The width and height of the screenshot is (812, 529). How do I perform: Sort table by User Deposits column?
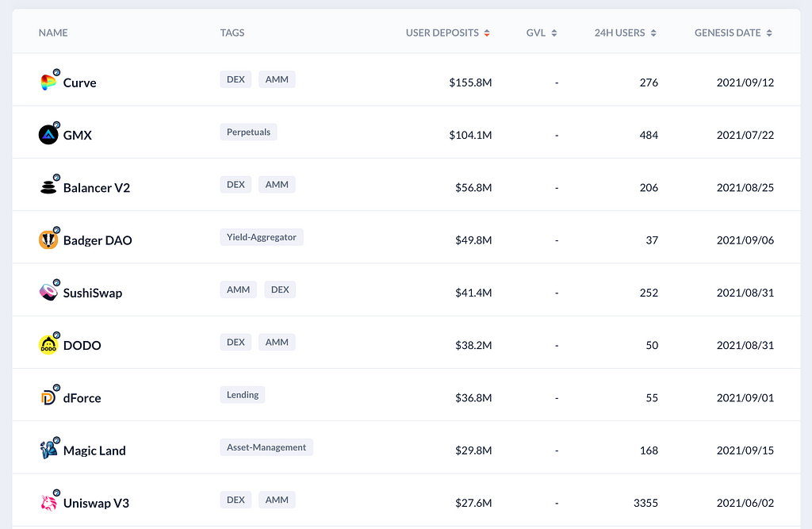(x=448, y=33)
